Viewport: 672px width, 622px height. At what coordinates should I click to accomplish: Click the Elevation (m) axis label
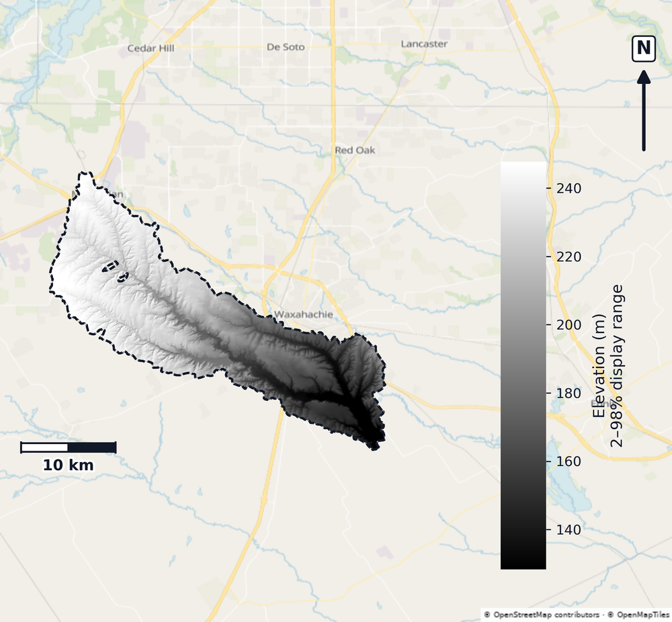[x=599, y=366]
